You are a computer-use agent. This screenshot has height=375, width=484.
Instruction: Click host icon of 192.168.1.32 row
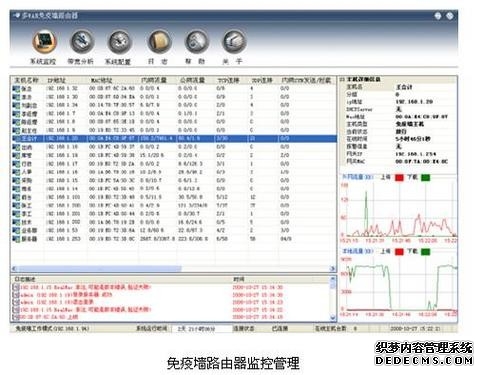click(x=16, y=89)
